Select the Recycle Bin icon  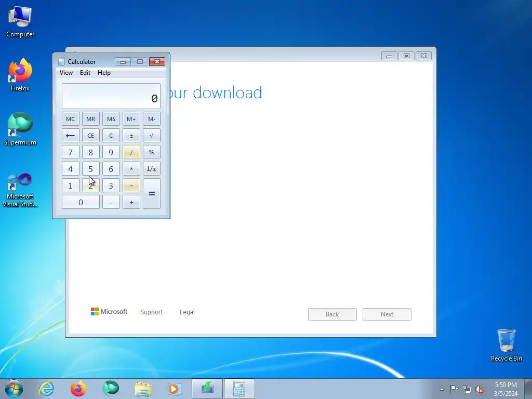pyautogui.click(x=506, y=345)
